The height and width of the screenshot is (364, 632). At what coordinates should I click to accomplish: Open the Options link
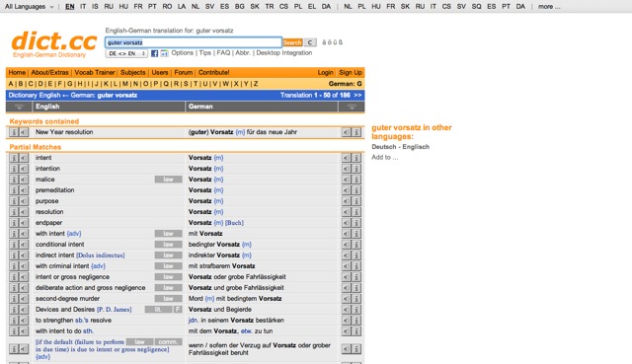click(182, 52)
